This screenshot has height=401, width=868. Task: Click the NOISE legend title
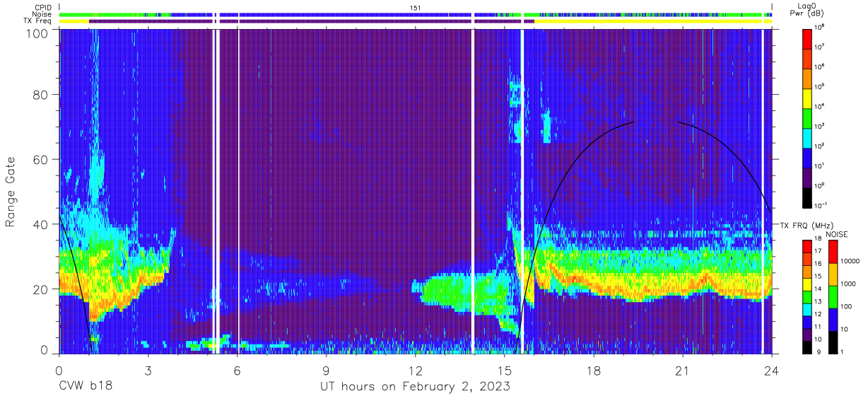coord(836,234)
